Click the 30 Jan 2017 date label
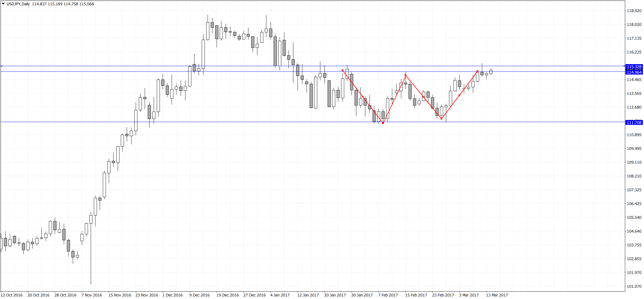This screenshot has height=299, width=644. pyautogui.click(x=362, y=295)
